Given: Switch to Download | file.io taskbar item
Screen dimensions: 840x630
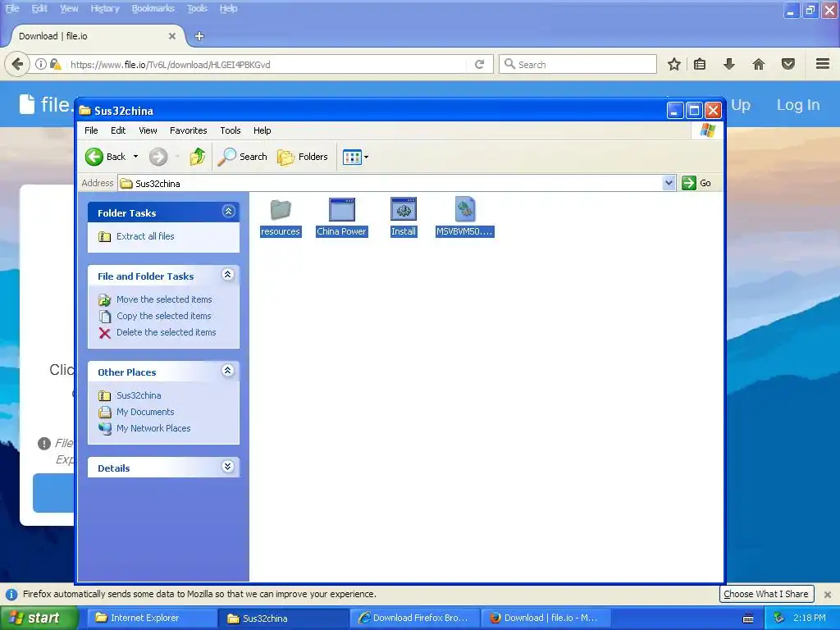Looking at the screenshot, I should click(x=546, y=619).
